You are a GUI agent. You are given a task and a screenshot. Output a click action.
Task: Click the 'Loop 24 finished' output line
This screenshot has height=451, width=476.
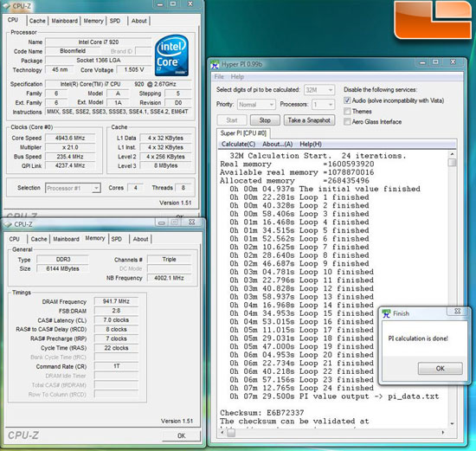(x=302, y=388)
